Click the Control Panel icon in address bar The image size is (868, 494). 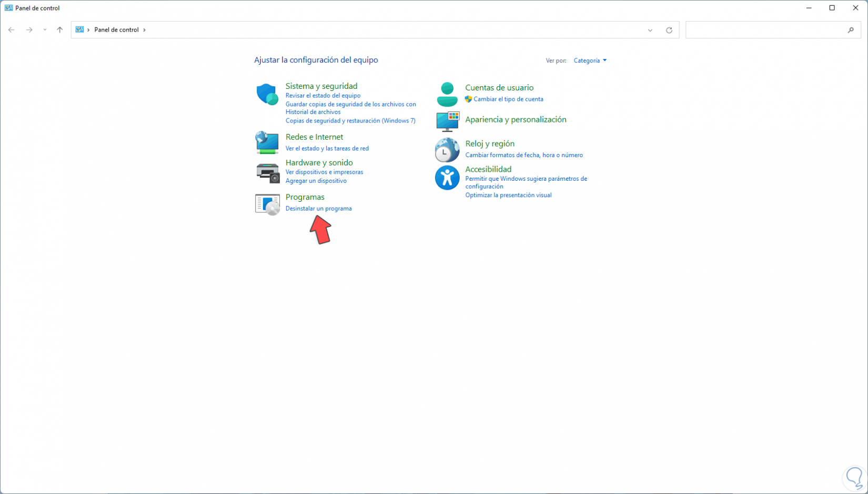click(x=79, y=29)
